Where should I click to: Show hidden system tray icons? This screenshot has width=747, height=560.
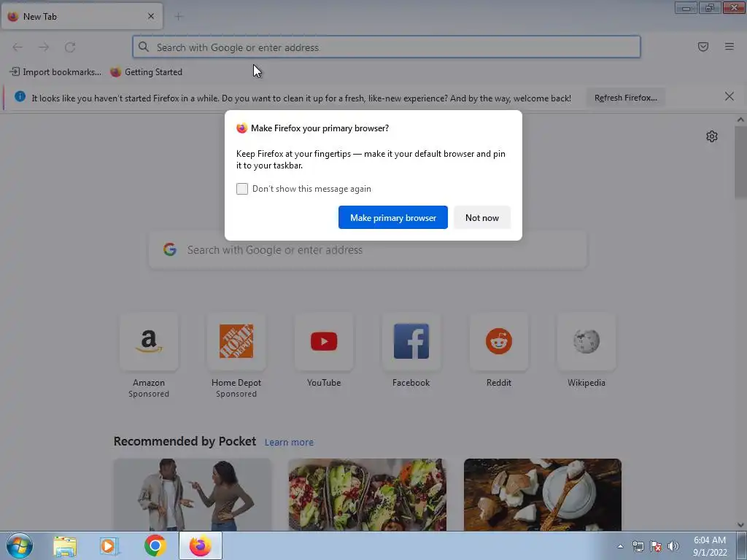tap(620, 547)
